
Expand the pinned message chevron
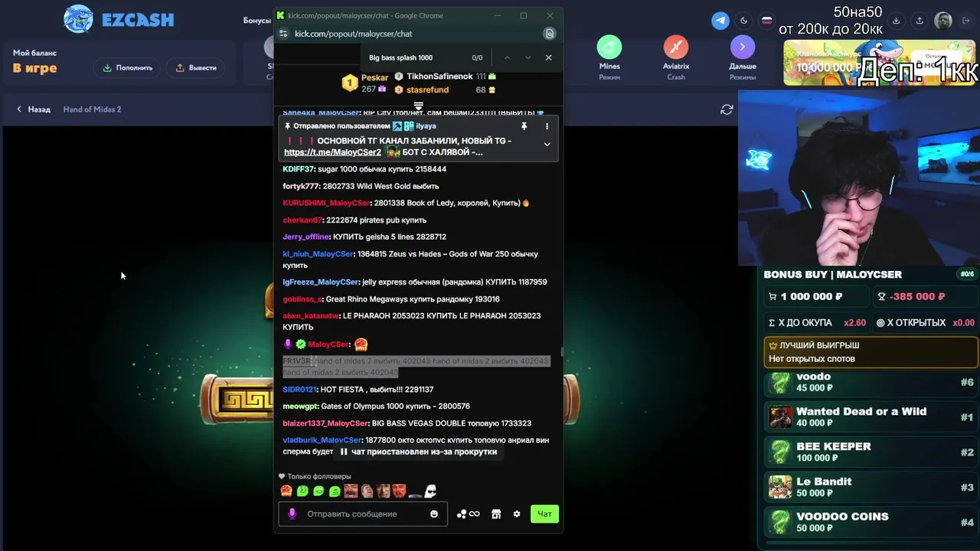tap(547, 144)
